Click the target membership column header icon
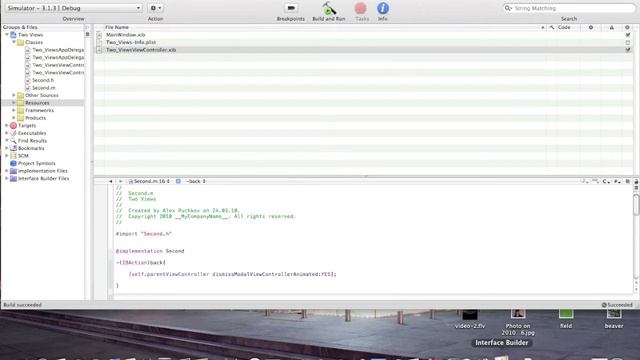Image resolution: width=640 pixels, height=360 pixels. coord(627,27)
